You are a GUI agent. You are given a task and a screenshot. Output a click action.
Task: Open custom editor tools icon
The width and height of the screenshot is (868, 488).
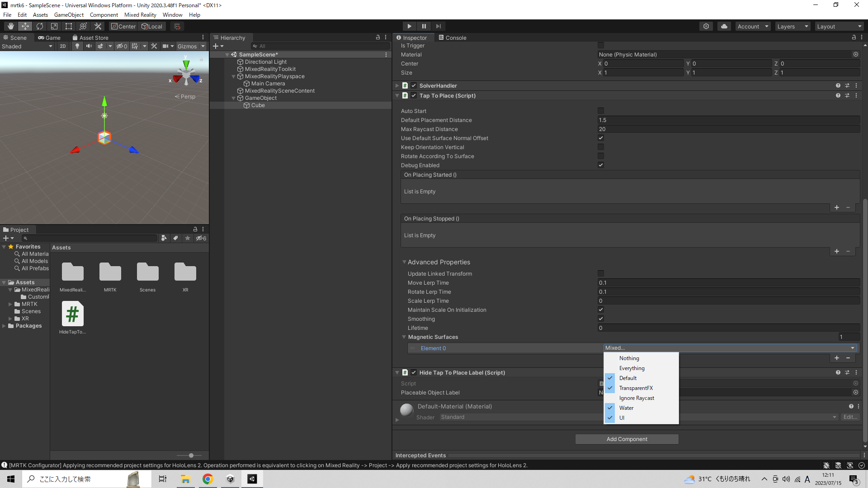pyautogui.click(x=98, y=26)
